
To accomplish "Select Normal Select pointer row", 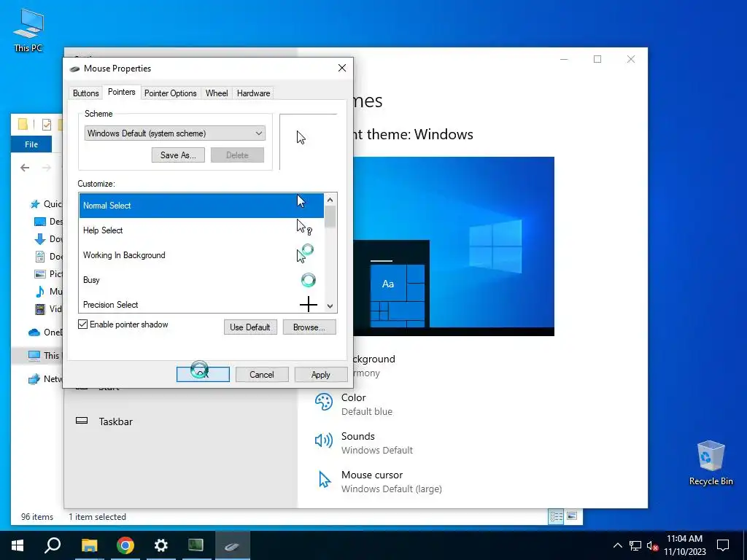I will 201,206.
